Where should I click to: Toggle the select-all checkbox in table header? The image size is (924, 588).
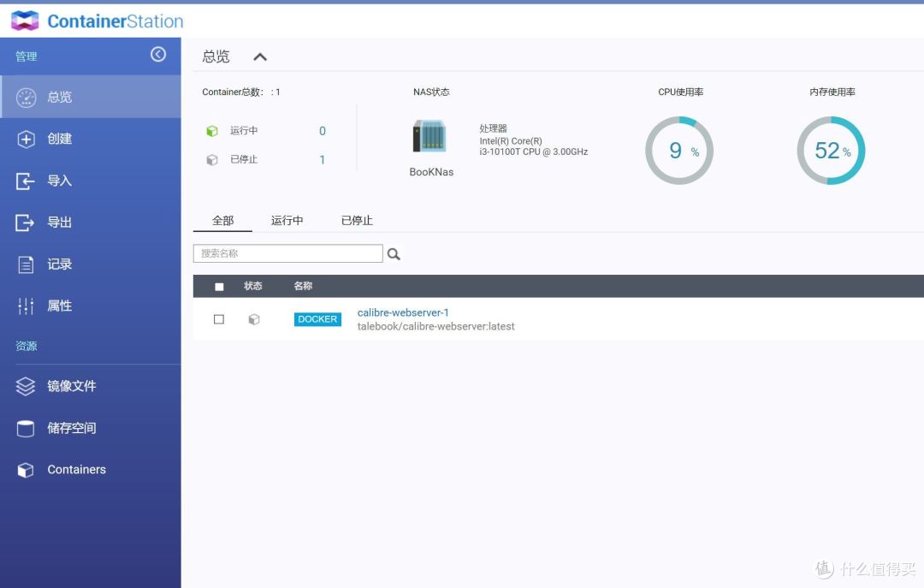pos(219,287)
